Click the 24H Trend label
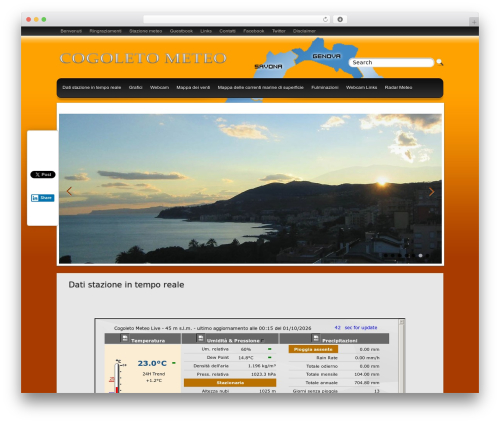The height and width of the screenshot is (423, 500). click(x=154, y=374)
